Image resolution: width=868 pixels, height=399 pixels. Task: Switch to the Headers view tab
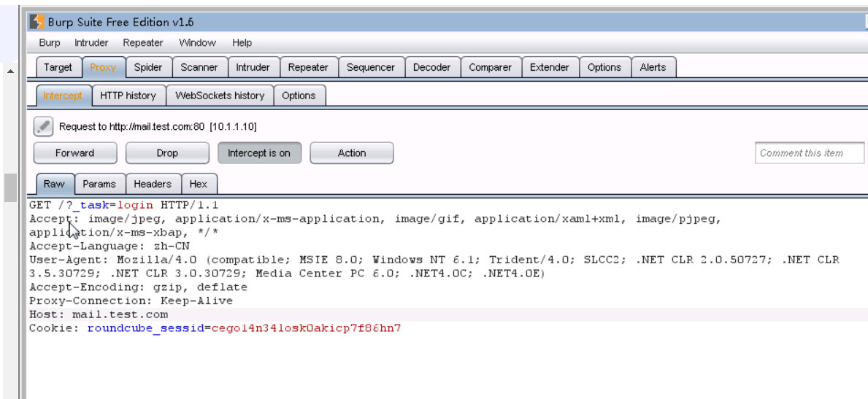pyautogui.click(x=153, y=184)
